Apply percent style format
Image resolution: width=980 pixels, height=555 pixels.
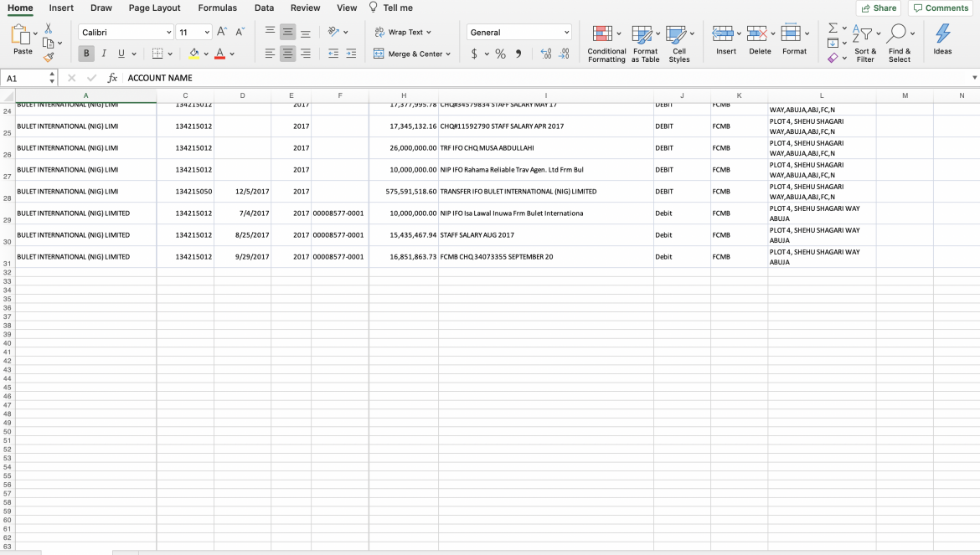pos(501,54)
